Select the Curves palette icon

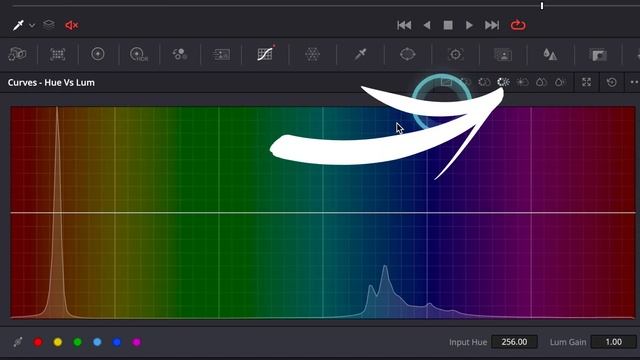(265, 54)
